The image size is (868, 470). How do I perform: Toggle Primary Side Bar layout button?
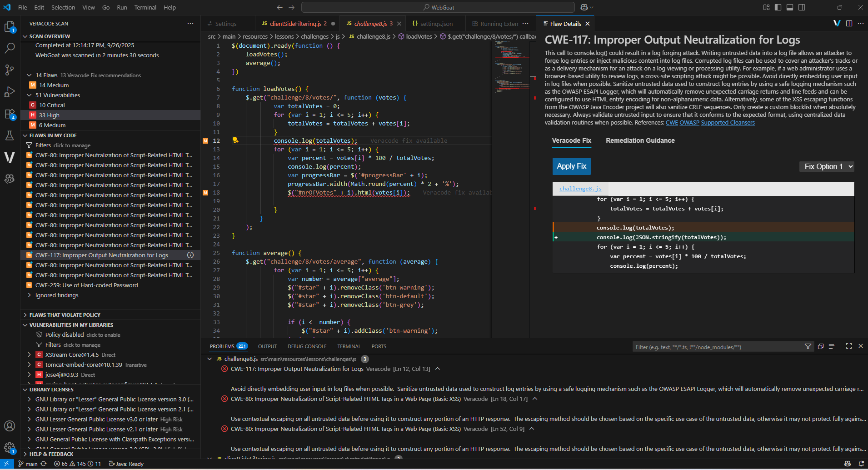click(x=778, y=7)
